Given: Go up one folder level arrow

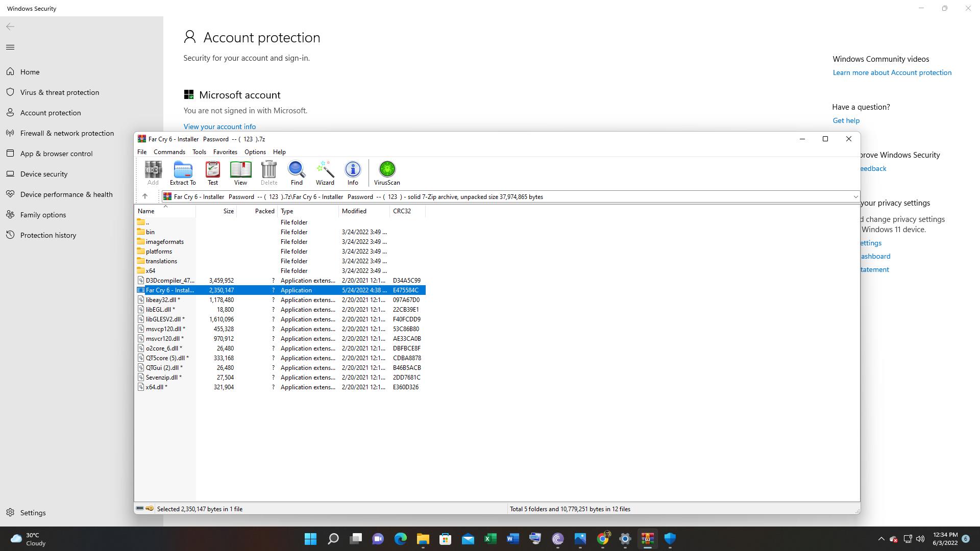Looking at the screenshot, I should click(x=145, y=196).
